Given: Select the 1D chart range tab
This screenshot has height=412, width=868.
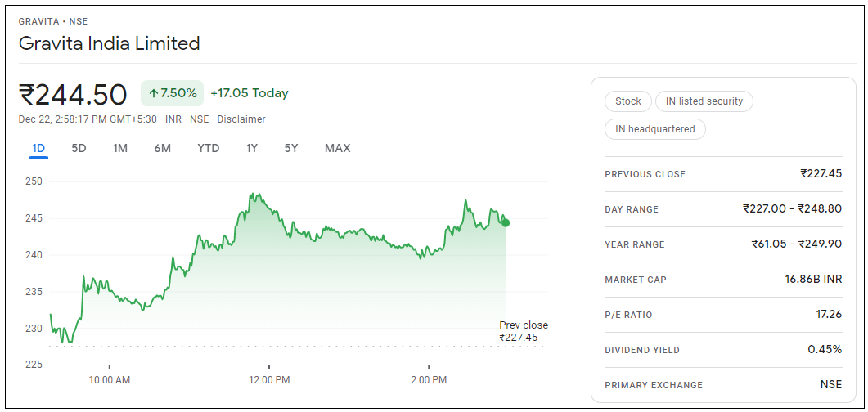Looking at the screenshot, I should (x=38, y=148).
